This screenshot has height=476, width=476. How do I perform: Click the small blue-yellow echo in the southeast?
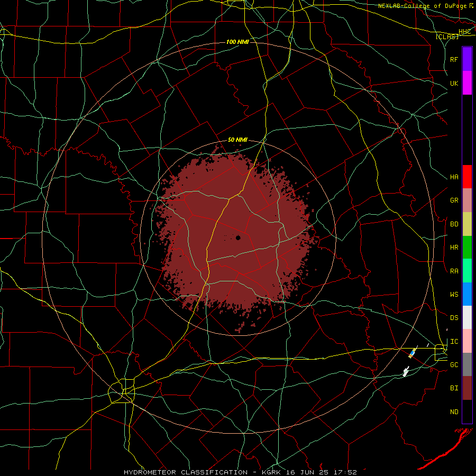pyautogui.click(x=412, y=353)
